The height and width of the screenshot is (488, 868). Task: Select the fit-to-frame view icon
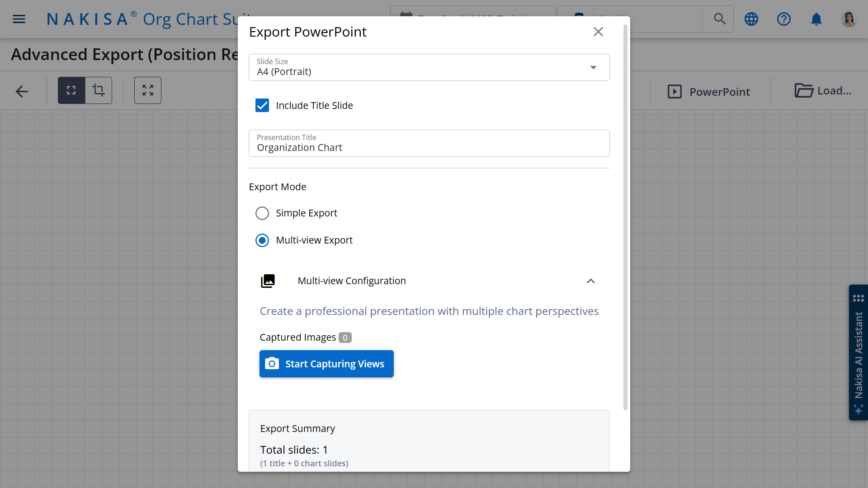(71, 90)
